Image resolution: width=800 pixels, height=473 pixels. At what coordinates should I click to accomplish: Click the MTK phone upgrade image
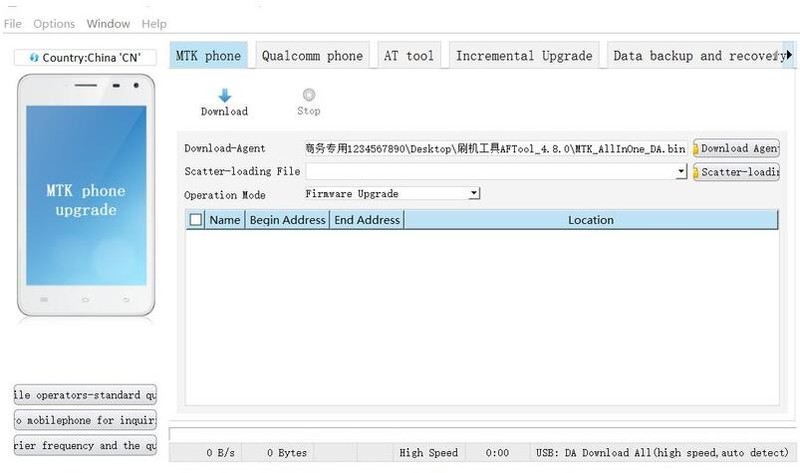86,195
